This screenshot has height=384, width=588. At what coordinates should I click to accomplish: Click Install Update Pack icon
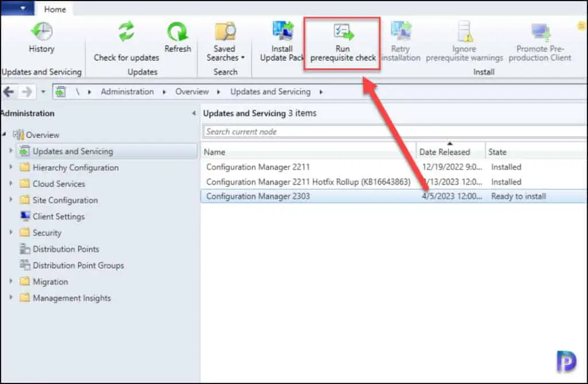[283, 31]
